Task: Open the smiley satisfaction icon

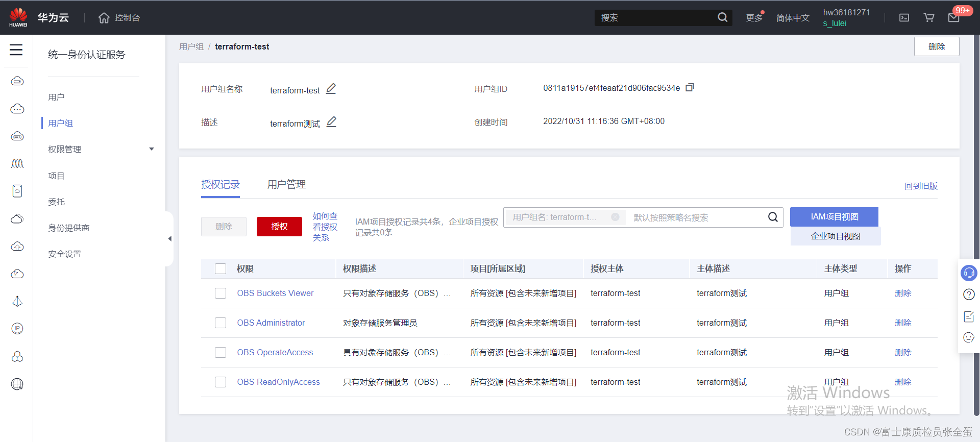Action: (x=969, y=337)
